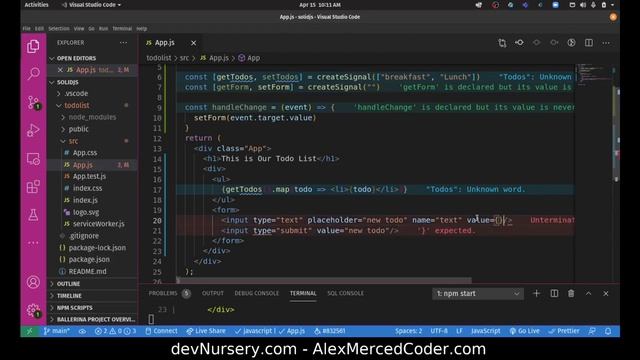Toggle Go Live server

click(x=524, y=331)
